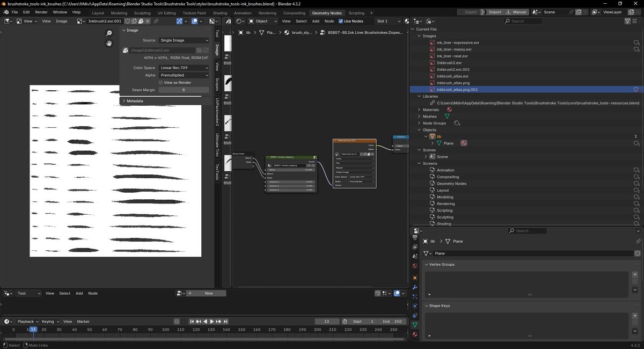Toggle the gizmo display in image editor header
Image resolution: width=644 pixels, height=349 pixels.
pyautogui.click(x=179, y=21)
